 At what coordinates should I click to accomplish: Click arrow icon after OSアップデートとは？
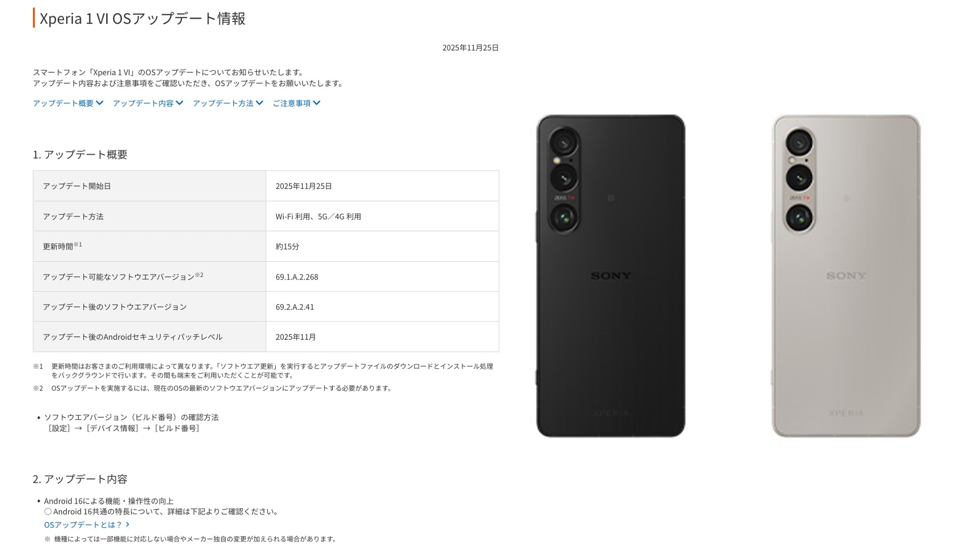128,524
